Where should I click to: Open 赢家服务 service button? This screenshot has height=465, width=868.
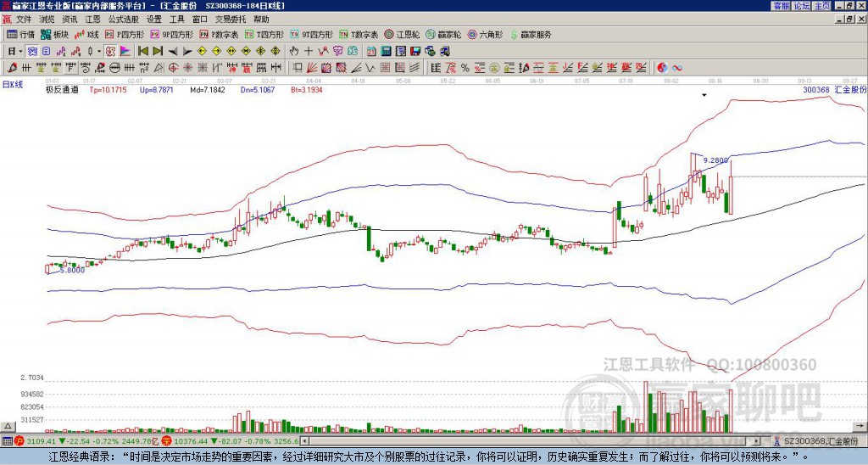531,34
